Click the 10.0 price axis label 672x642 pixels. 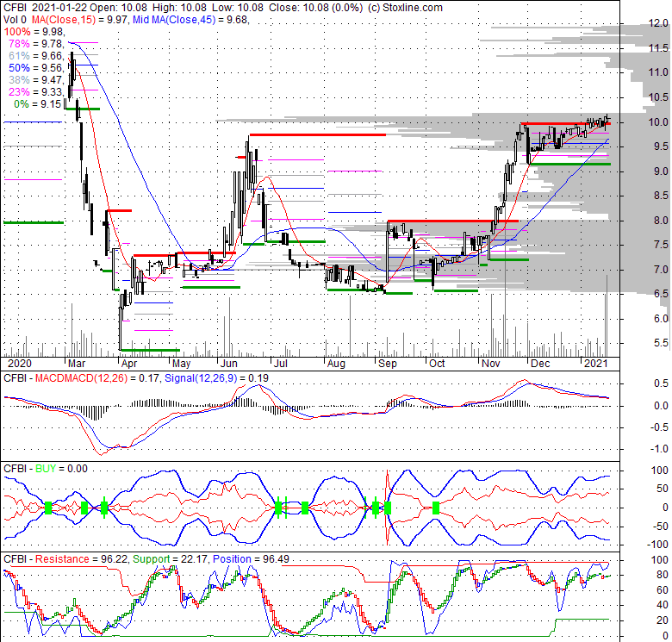[658, 122]
